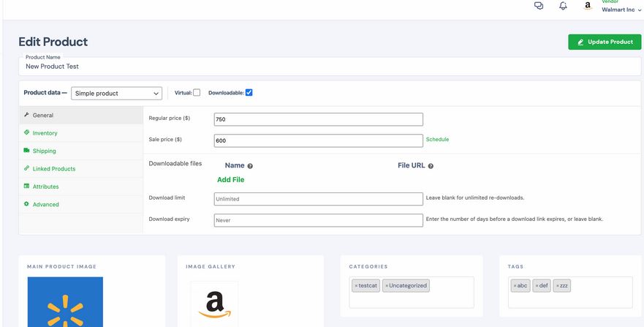Switch to the Inventory tab
The width and height of the screenshot is (644, 327).
pos(45,133)
